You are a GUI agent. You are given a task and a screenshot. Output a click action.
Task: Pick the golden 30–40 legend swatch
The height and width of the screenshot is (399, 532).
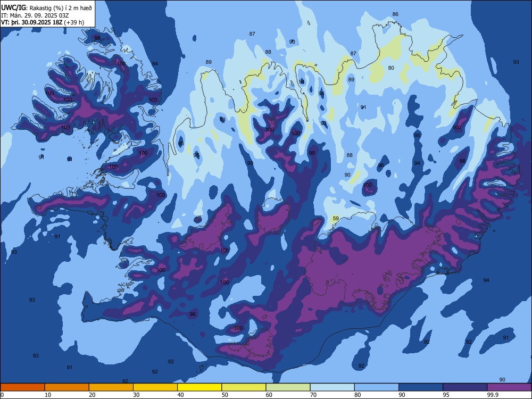tap(155, 387)
